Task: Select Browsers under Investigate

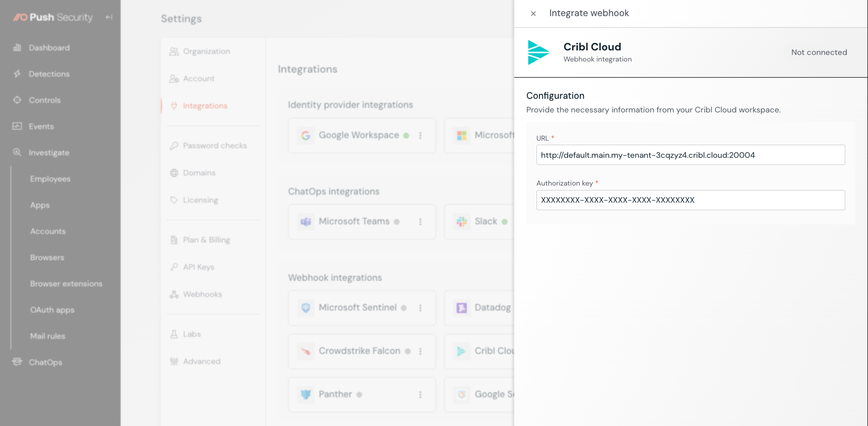Action: click(47, 258)
